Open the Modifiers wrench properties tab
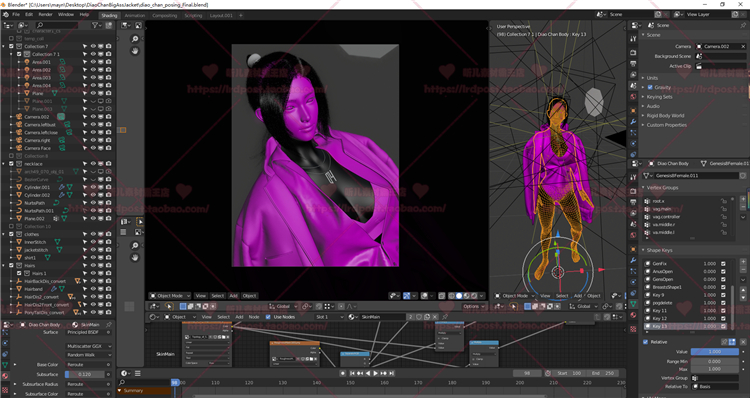This screenshot has width=750, height=398. pyautogui.click(x=633, y=122)
